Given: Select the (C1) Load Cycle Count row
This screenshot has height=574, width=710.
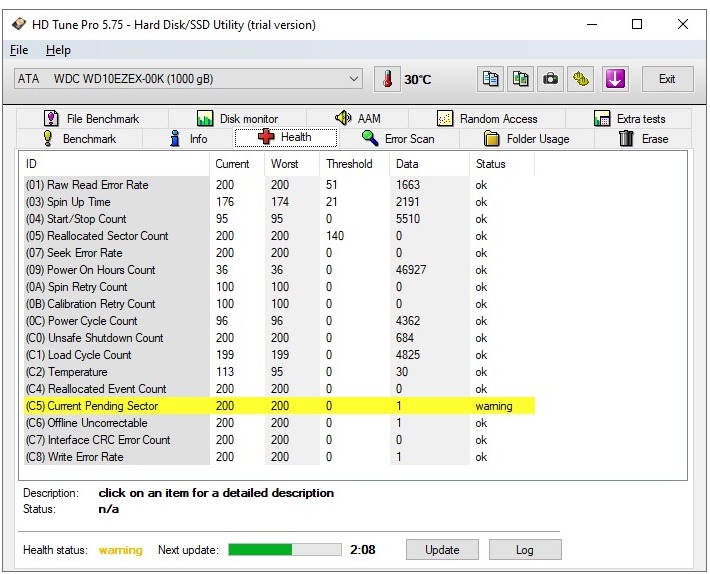Looking at the screenshot, I should click(x=279, y=354).
